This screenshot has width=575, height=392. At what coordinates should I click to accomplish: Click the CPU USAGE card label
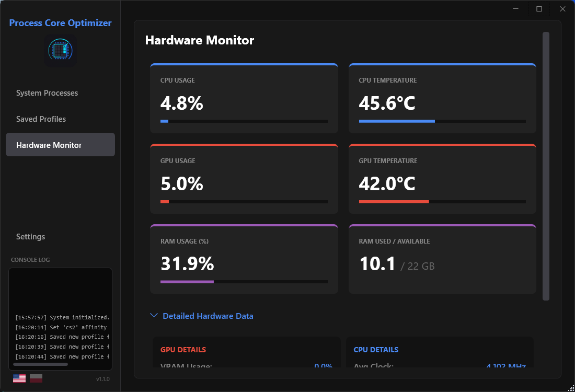click(x=178, y=80)
